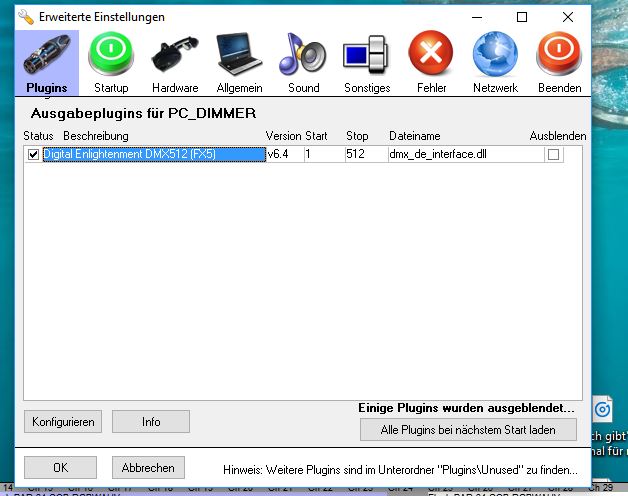
Task: Click the Version column header
Action: 283,136
